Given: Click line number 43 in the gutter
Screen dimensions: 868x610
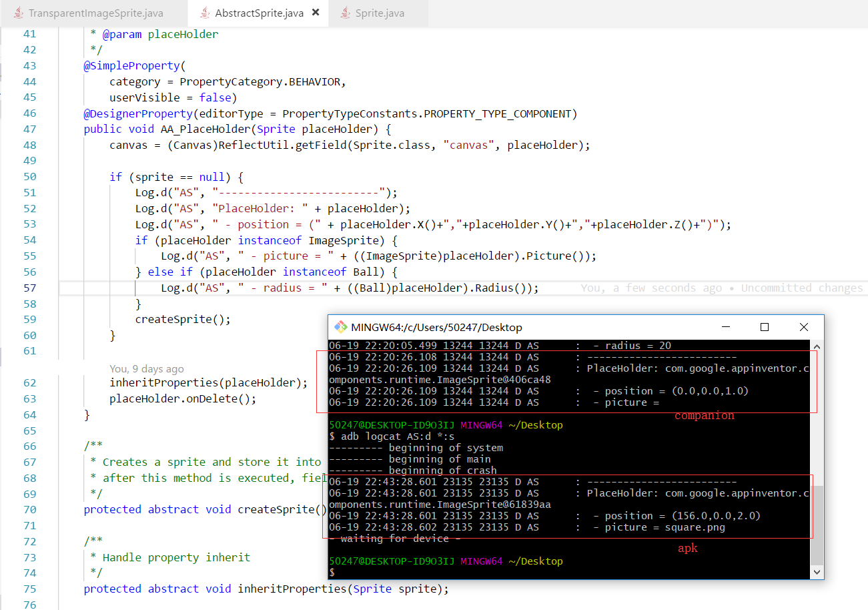Looking at the screenshot, I should [29, 65].
